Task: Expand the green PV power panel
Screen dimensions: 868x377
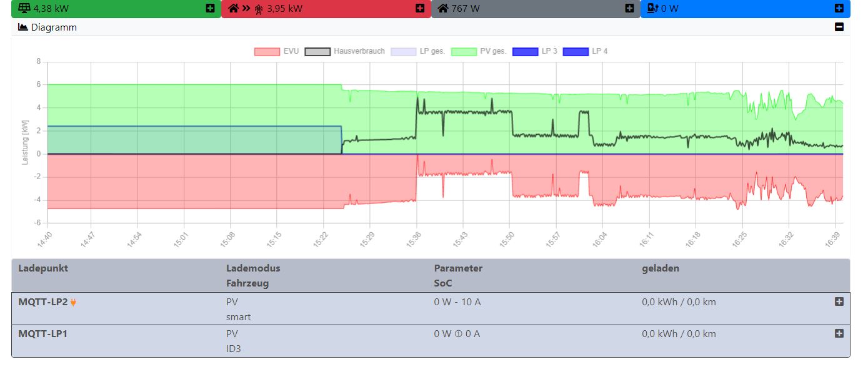Action: [x=210, y=9]
